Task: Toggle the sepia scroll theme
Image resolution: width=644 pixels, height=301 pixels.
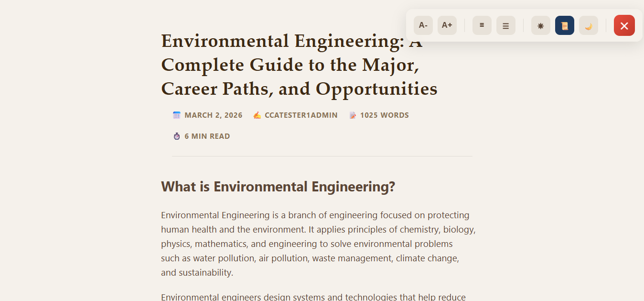Action: click(564, 25)
